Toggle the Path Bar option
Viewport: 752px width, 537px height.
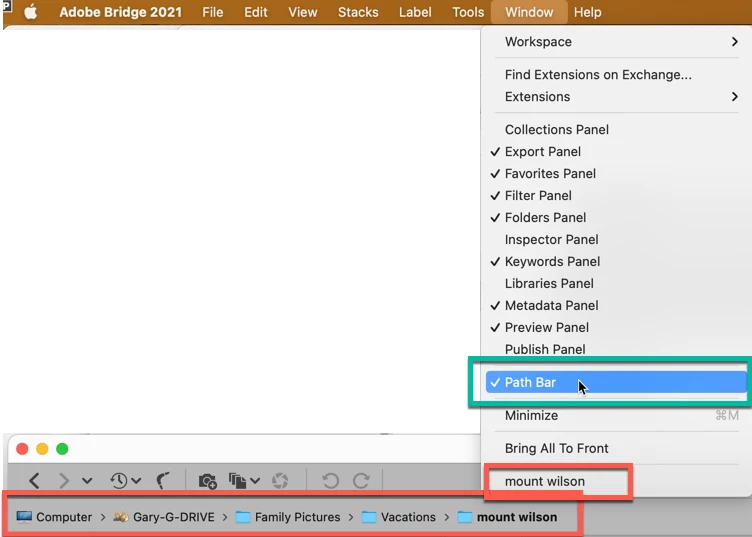(616, 383)
